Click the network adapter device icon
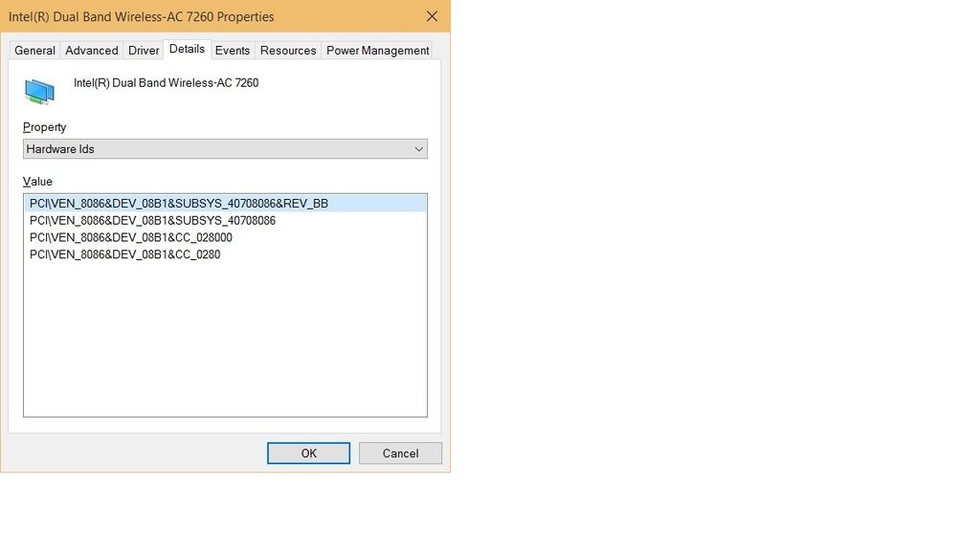Screen dimensions: 980x551 [39, 91]
